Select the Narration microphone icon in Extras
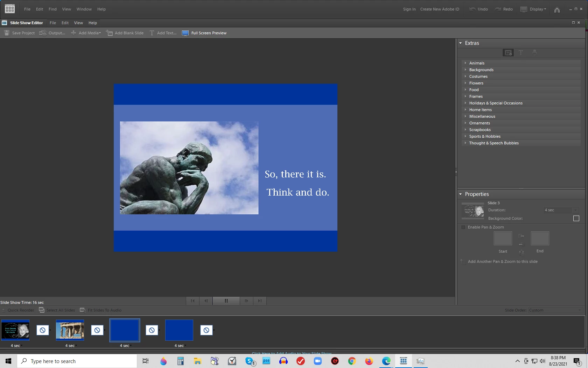Image resolution: width=588 pixels, height=368 pixels. [x=534, y=53]
